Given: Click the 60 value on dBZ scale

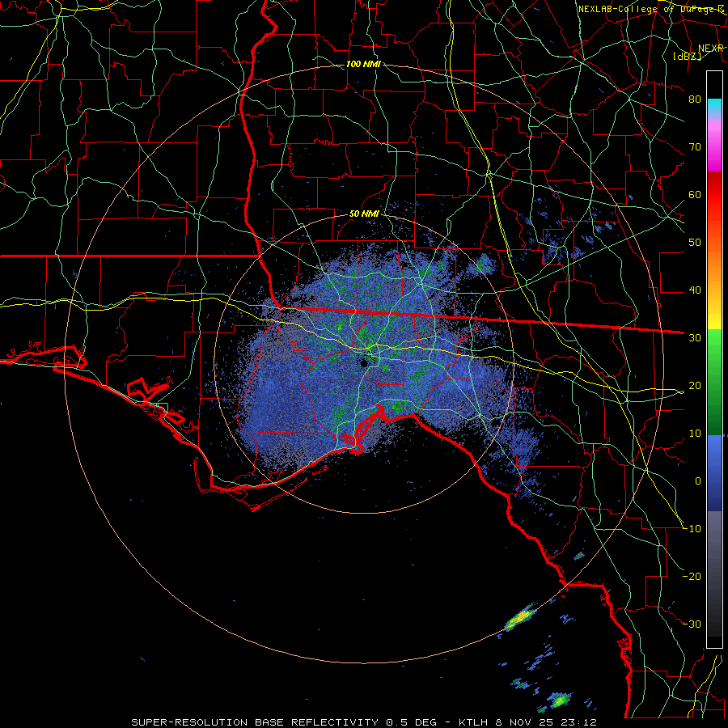Looking at the screenshot, I should (695, 194).
